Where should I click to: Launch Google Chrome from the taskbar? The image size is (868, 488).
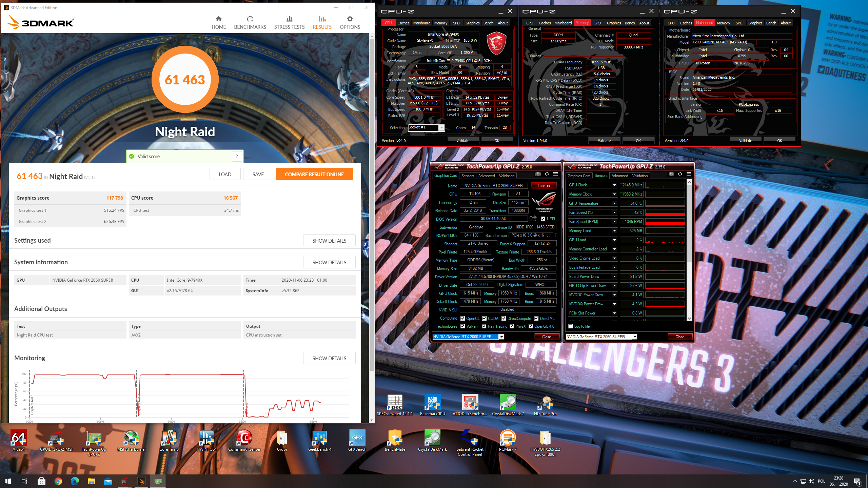tap(58, 481)
